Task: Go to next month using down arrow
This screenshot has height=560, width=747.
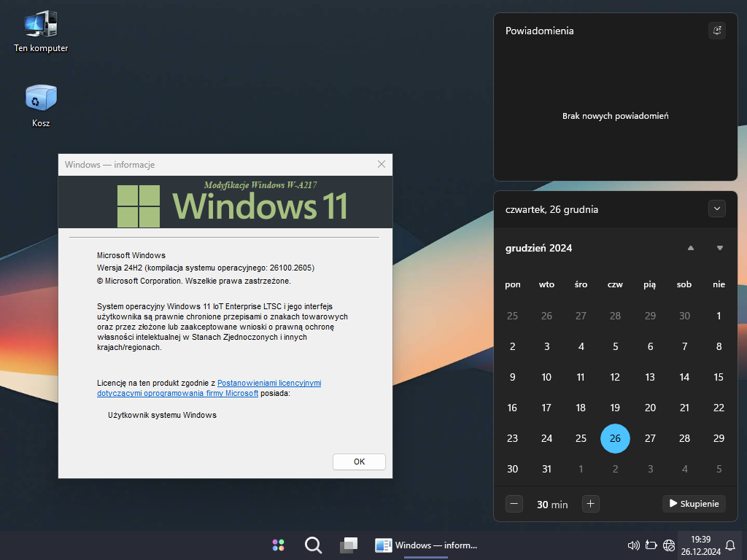Action: (720, 248)
